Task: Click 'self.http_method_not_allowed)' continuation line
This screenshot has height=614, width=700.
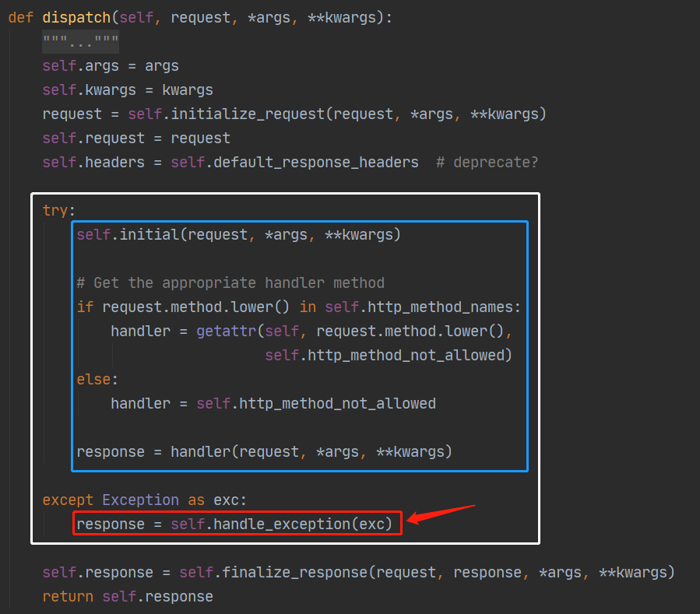Action: click(x=389, y=355)
